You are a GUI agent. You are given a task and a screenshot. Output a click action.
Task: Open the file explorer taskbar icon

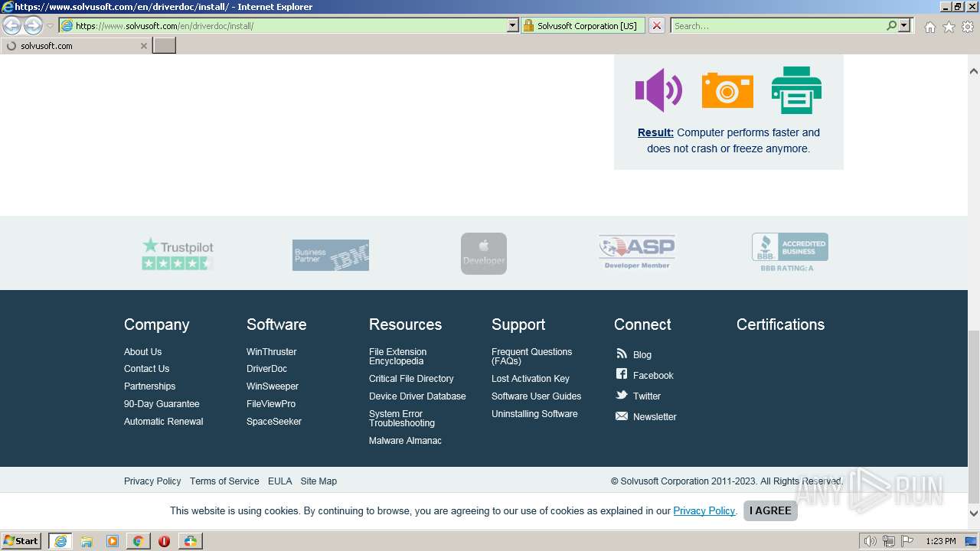tap(87, 541)
